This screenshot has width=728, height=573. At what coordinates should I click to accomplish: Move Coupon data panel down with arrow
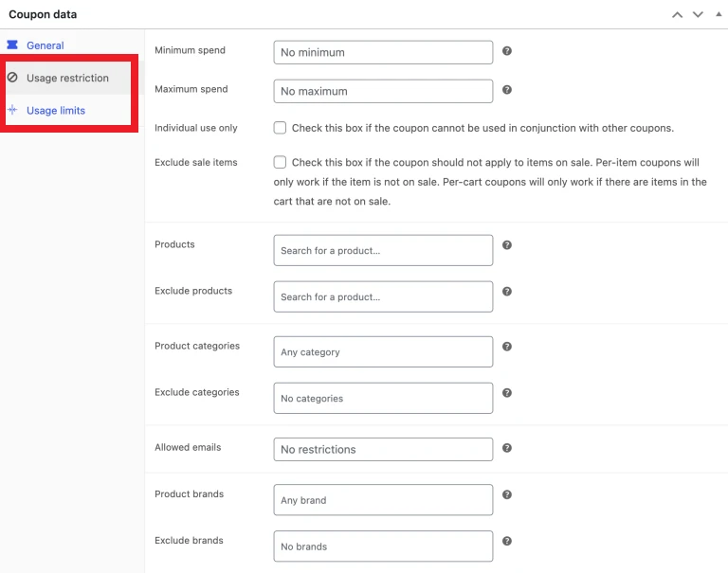tap(698, 15)
